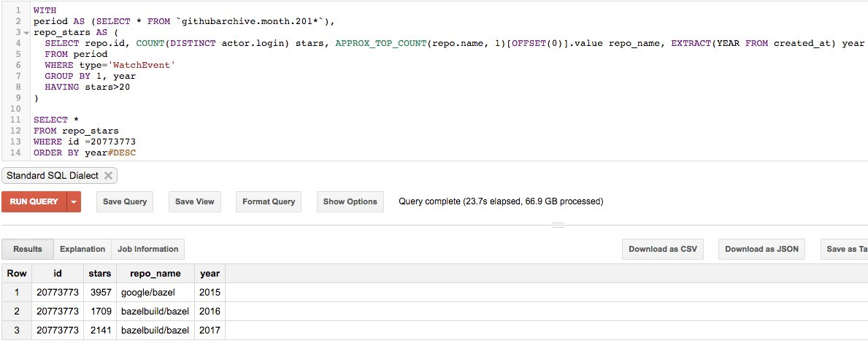Screen dimensions: 868x343
Task: View the Job Information tab
Action: tap(147, 249)
